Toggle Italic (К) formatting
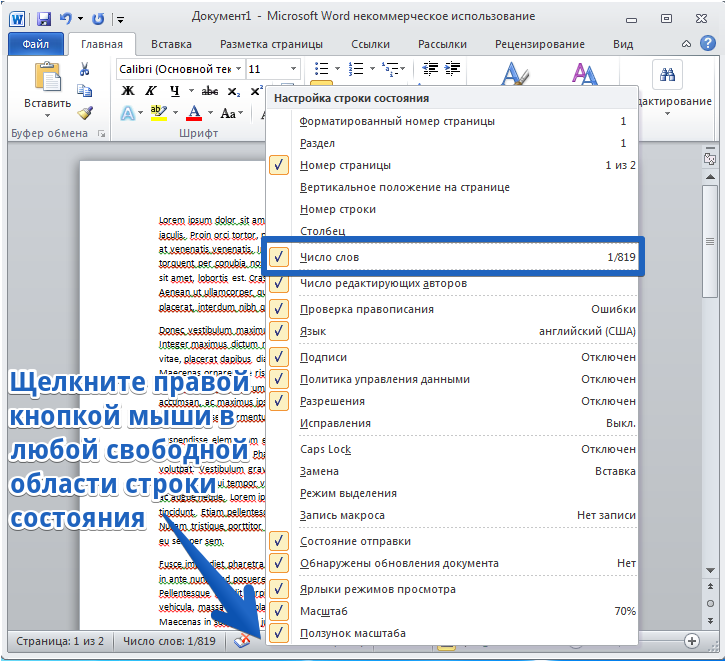This screenshot has height=662, width=726. tap(150, 91)
